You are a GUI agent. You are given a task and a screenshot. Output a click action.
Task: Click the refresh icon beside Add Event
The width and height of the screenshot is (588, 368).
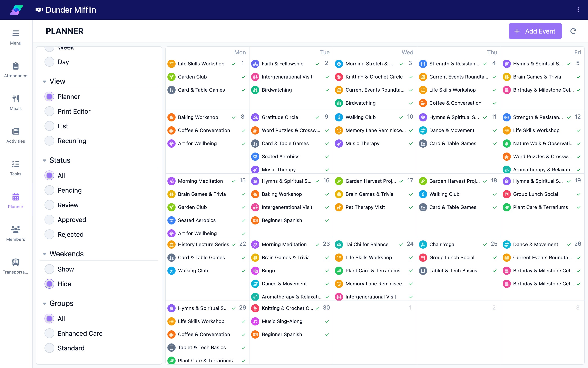574,31
